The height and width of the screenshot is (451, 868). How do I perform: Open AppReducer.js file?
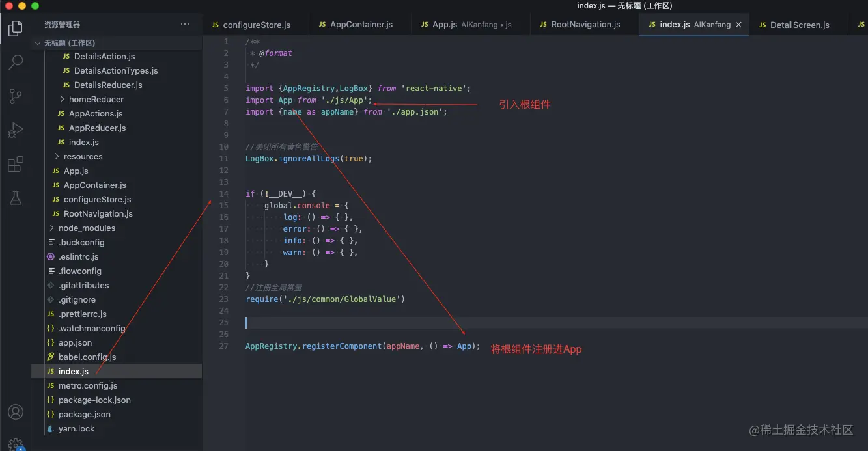[x=117, y=128]
